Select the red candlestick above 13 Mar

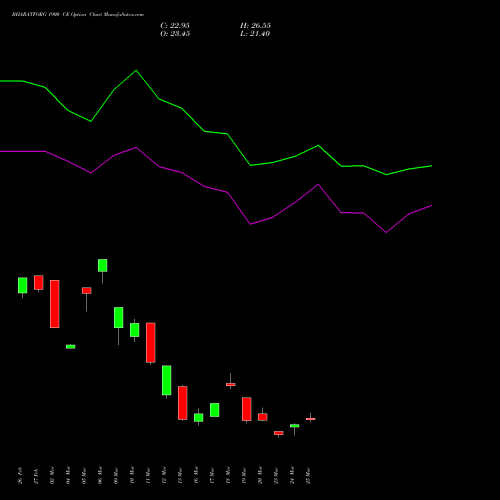pos(183,403)
